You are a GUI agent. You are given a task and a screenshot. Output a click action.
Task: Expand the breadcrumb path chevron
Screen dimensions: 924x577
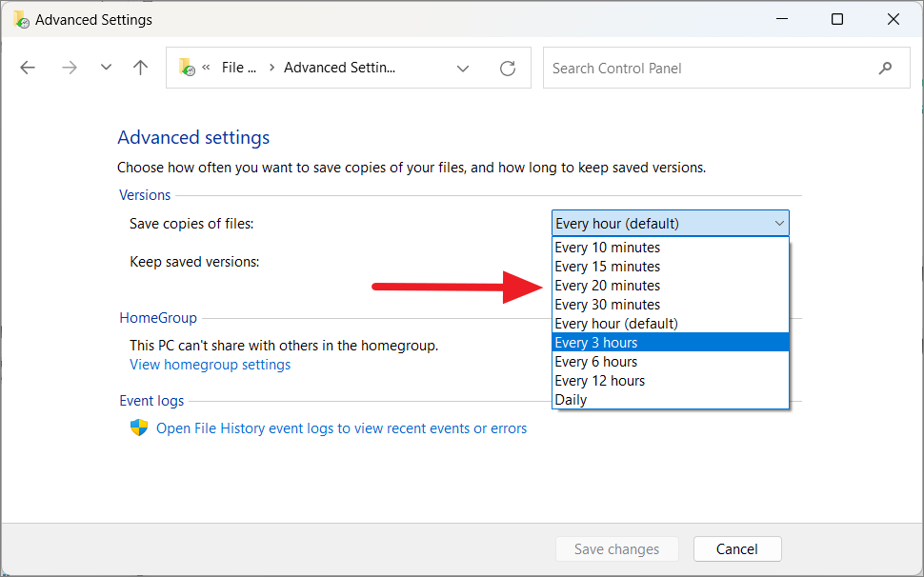[463, 68]
